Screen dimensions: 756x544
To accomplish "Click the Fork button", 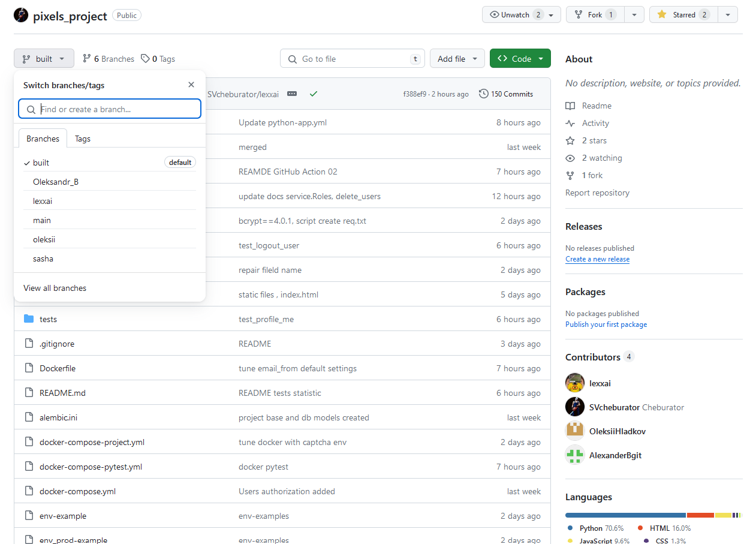I will coord(595,14).
